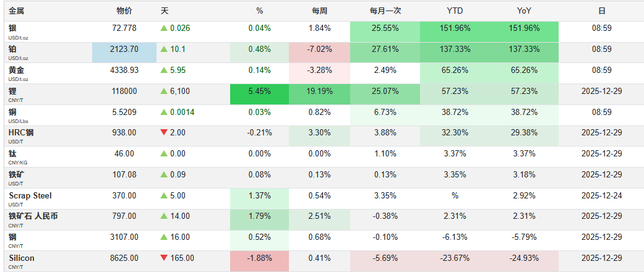
Task: Sort by the YTD column header
Action: tap(454, 11)
